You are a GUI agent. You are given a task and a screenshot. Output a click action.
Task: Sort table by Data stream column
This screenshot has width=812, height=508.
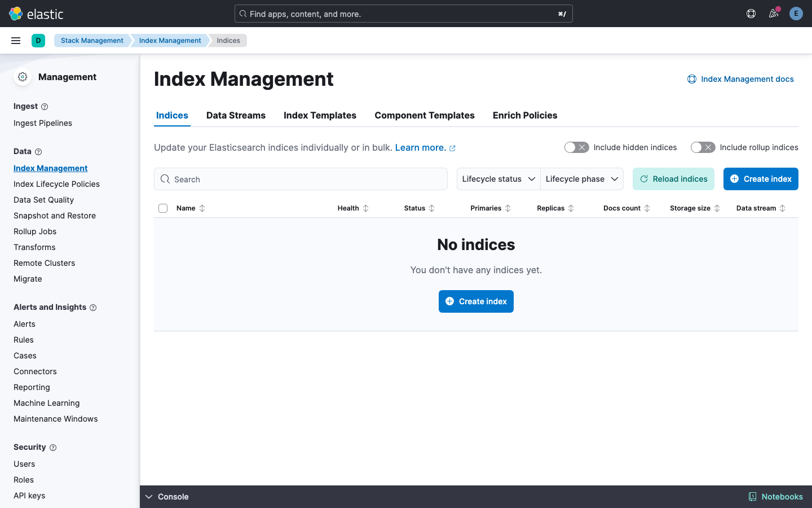point(761,208)
